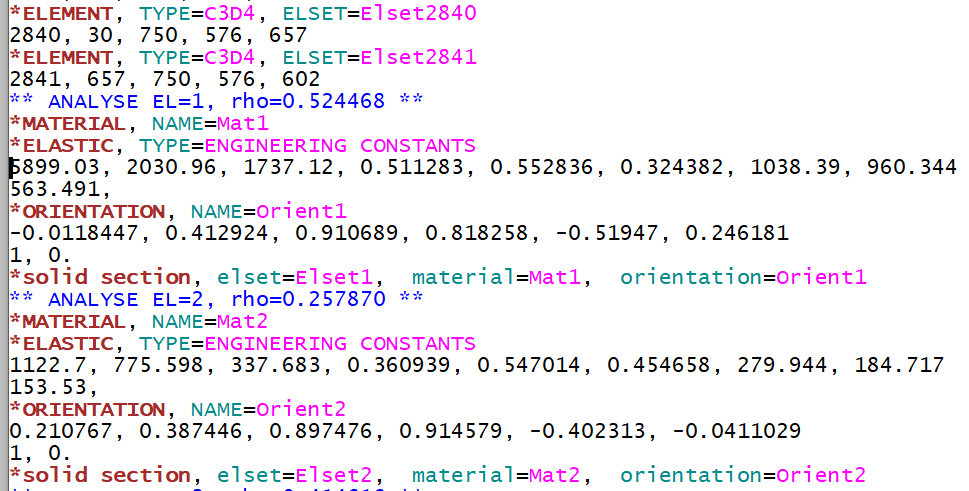Viewport: 969px width, 491px height.
Task: Click value 337.683
Action: [x=275, y=365]
